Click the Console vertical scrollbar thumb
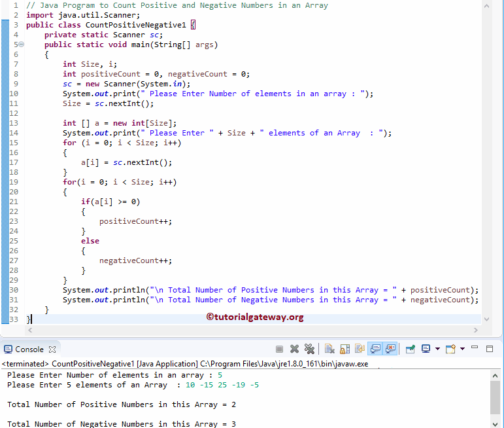504x428 pixels. click(495, 398)
